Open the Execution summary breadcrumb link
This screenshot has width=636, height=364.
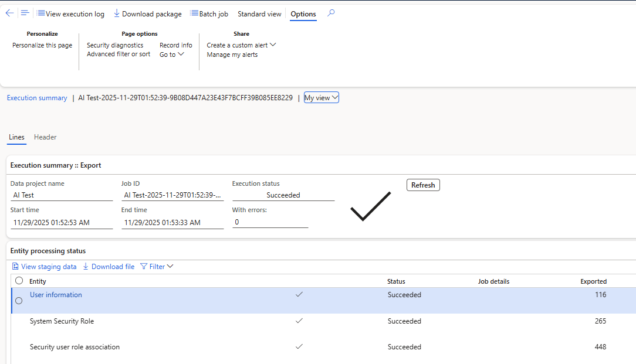pyautogui.click(x=37, y=98)
